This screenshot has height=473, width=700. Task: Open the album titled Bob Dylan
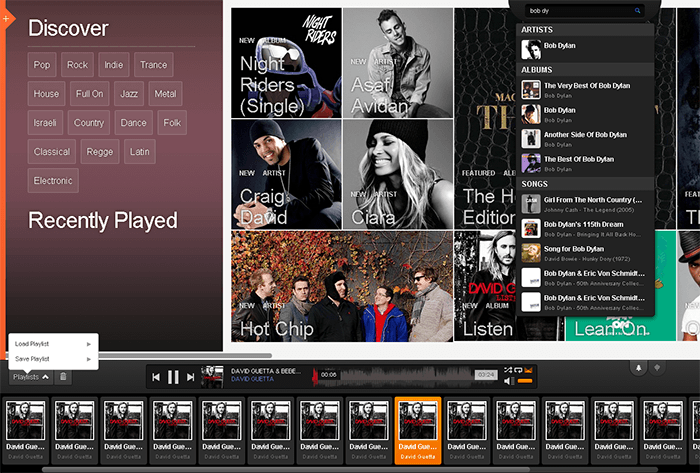pyautogui.click(x=585, y=114)
